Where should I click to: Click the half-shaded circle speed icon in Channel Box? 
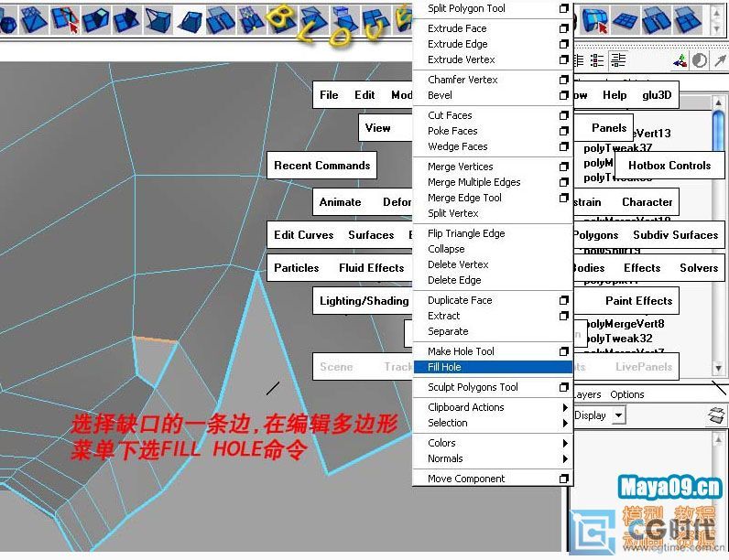click(x=700, y=60)
